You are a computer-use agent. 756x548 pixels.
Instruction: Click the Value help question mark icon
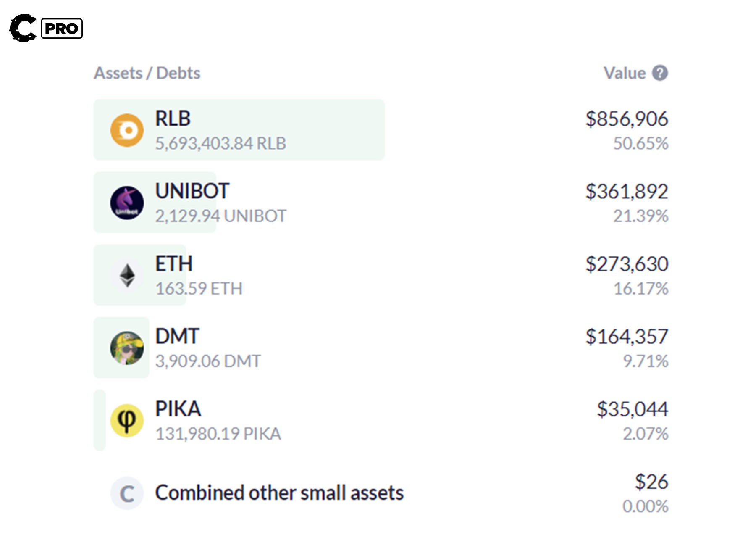[x=660, y=73]
